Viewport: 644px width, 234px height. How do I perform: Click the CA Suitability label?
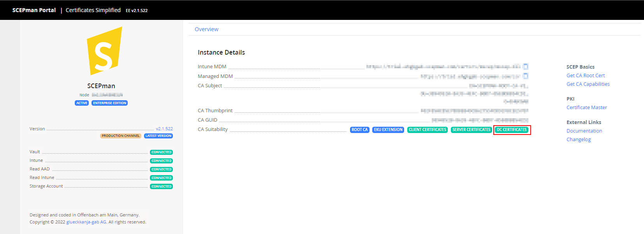[x=213, y=129]
